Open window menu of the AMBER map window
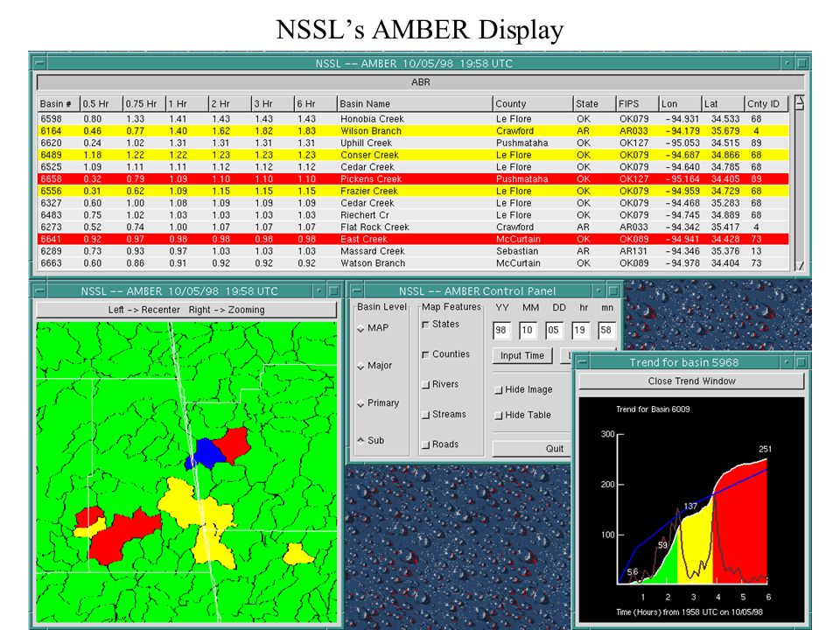 click(x=39, y=290)
